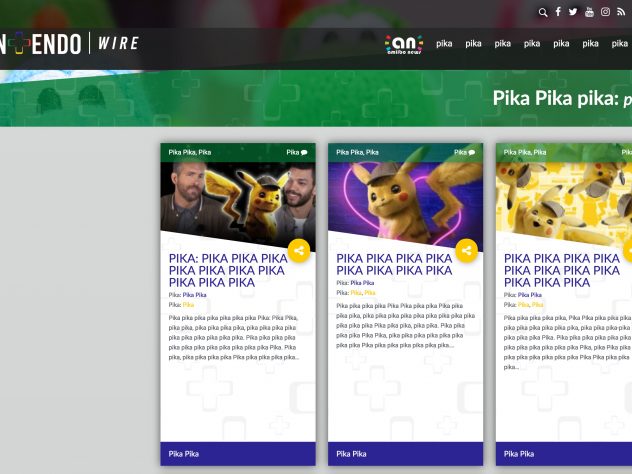Open first article's PIKA: PIKA headline
The width and height of the screenshot is (632, 474).
point(228,270)
